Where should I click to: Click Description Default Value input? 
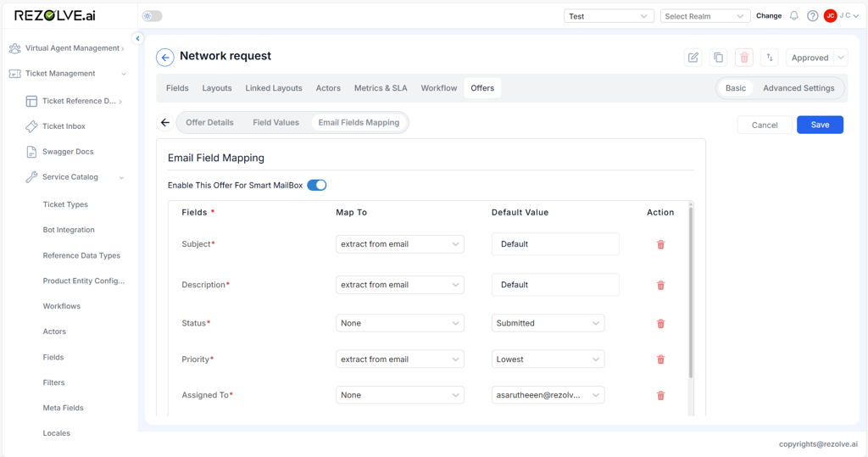555,285
